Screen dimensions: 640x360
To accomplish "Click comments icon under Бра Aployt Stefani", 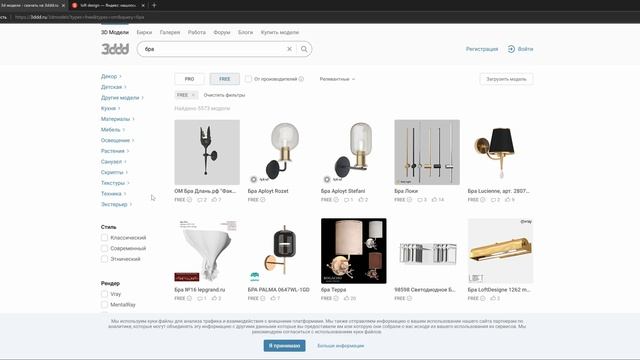I will pos(346,200).
